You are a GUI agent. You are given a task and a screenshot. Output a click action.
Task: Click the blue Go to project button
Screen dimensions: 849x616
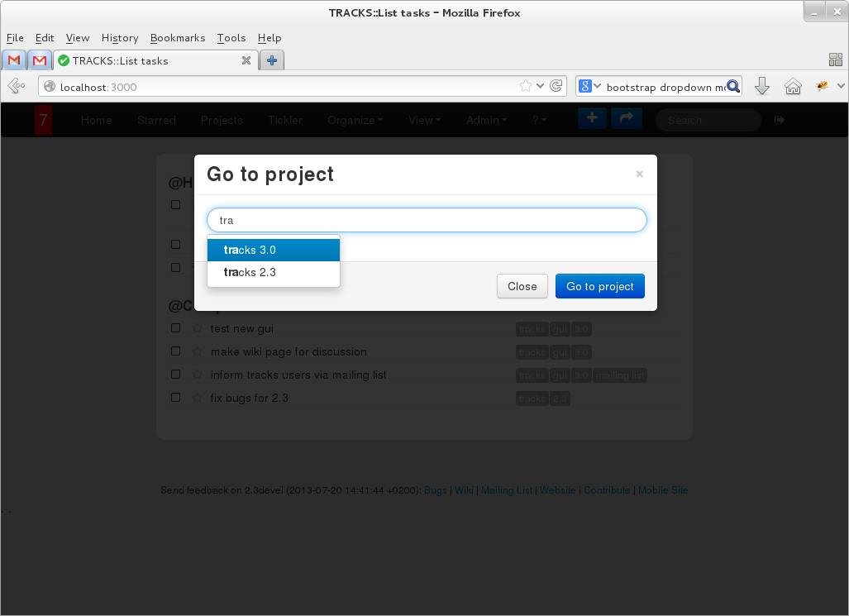click(599, 286)
